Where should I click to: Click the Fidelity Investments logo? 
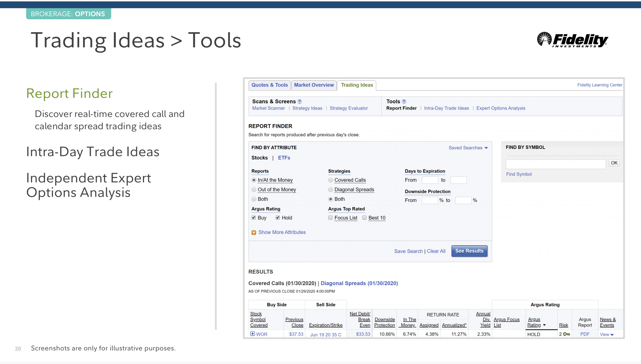tap(572, 40)
